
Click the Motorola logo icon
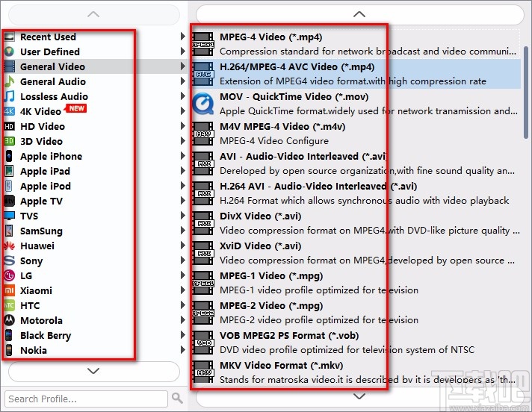[9, 320]
